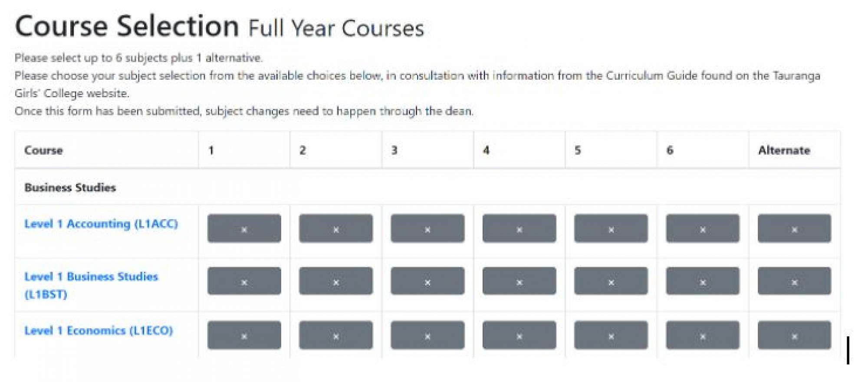Choose Level 1 Economics as choice 5
868x382 pixels.
click(611, 335)
